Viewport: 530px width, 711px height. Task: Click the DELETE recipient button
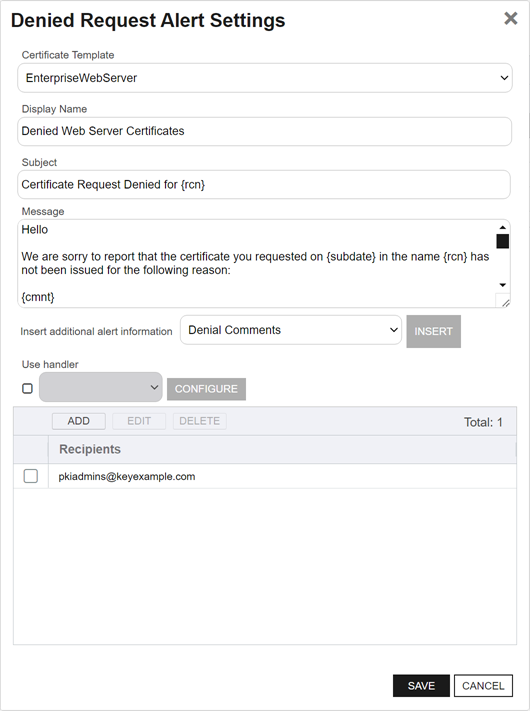[199, 421]
